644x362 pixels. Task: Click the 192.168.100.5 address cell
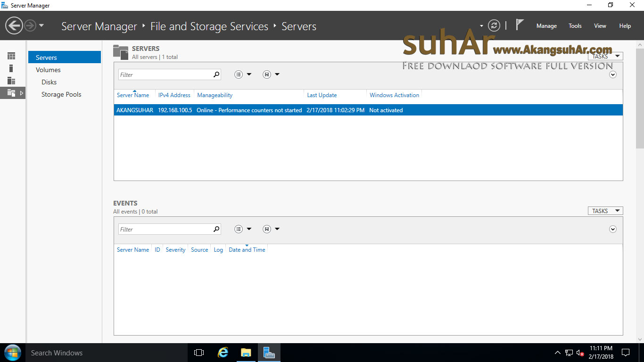click(175, 110)
